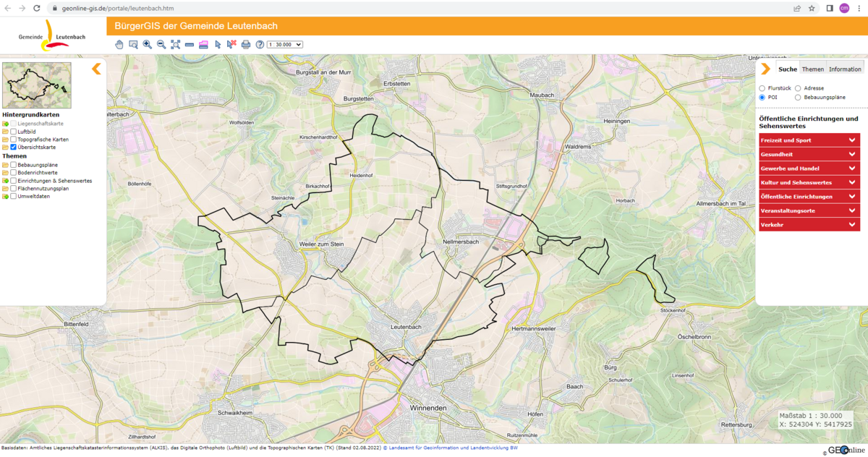Enable the Luftbild layer checkbox
This screenshot has height=457, width=868.
pyautogui.click(x=13, y=132)
